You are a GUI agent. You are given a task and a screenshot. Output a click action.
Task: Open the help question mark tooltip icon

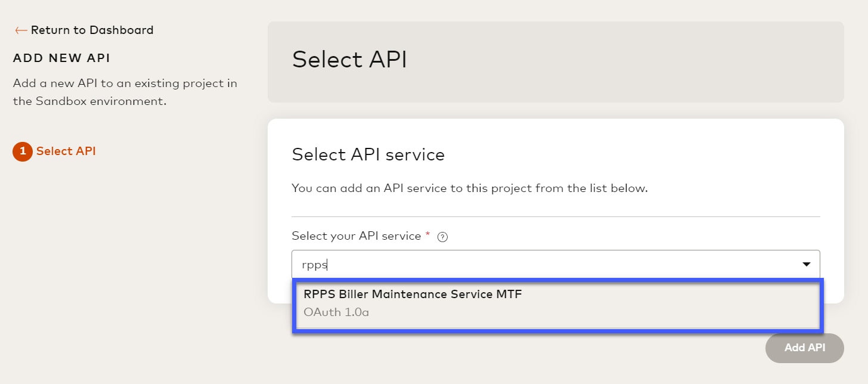click(x=442, y=237)
